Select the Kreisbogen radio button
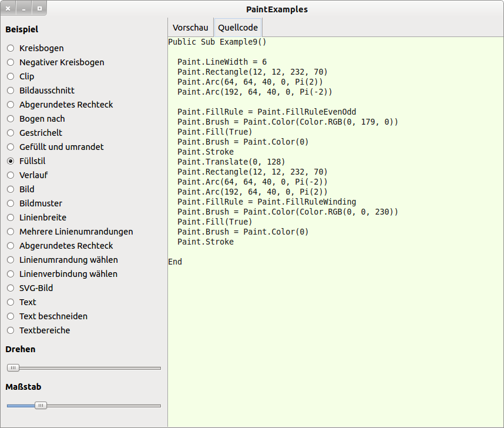 [10, 48]
